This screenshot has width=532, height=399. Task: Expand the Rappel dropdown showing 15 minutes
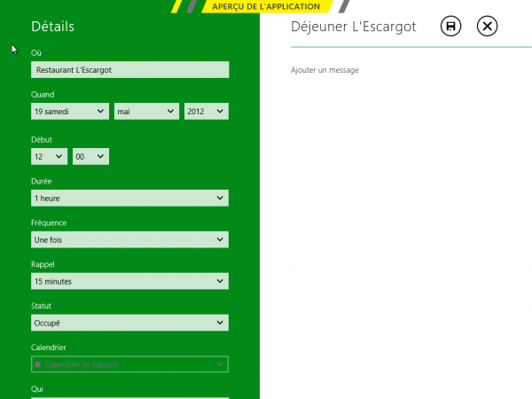pyautogui.click(x=129, y=281)
